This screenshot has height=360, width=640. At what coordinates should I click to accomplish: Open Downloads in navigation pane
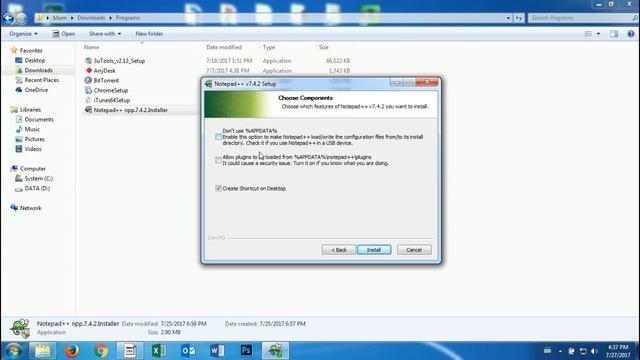click(38, 70)
